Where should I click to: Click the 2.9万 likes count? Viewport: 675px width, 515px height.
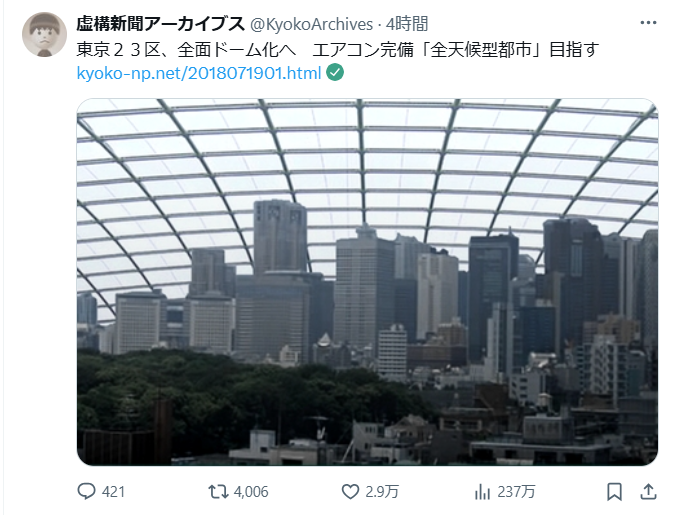coord(382,492)
